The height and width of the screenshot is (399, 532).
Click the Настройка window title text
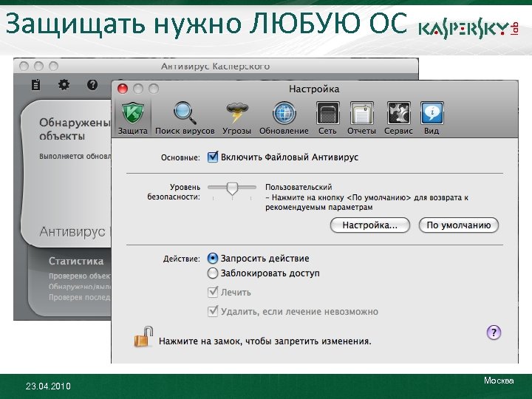click(x=314, y=89)
